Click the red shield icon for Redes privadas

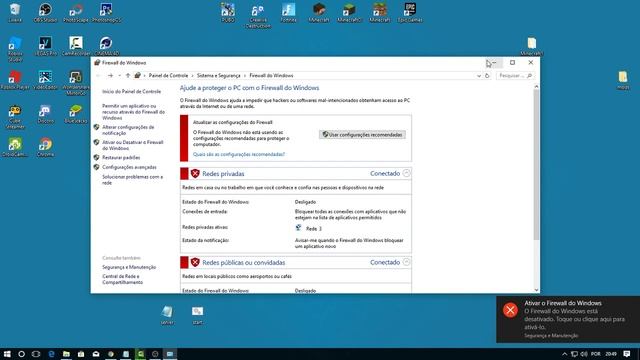pos(195,173)
